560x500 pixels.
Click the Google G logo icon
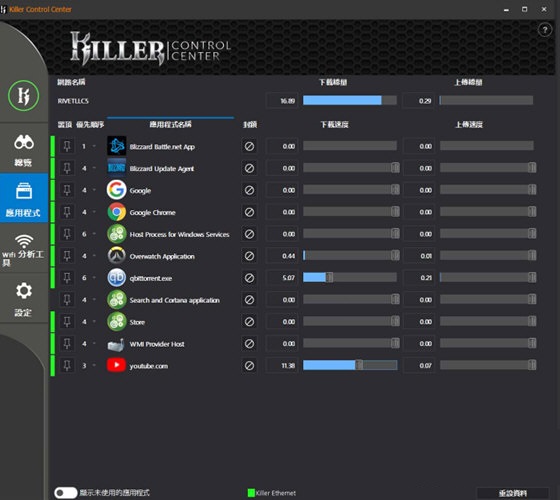click(116, 190)
